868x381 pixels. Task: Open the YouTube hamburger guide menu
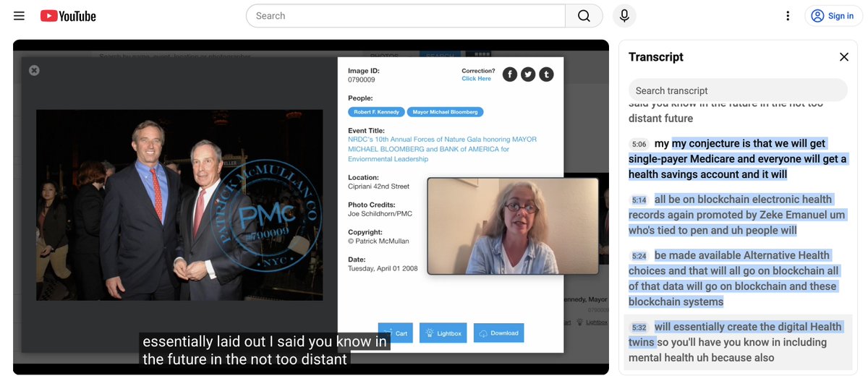click(19, 16)
